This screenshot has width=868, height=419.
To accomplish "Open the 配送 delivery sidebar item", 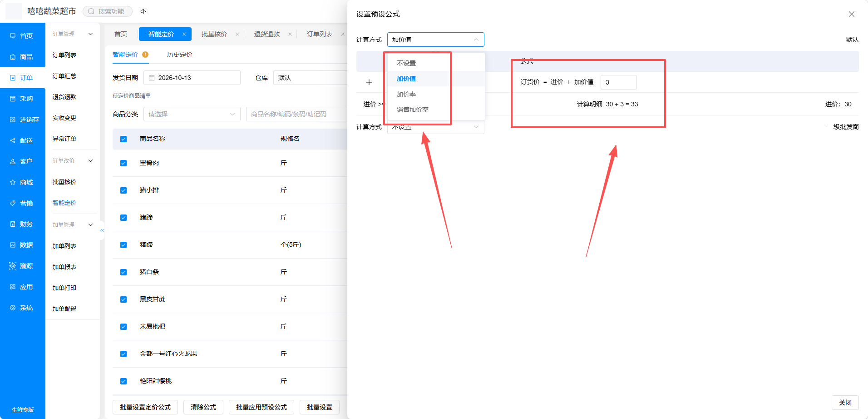I will [x=22, y=140].
